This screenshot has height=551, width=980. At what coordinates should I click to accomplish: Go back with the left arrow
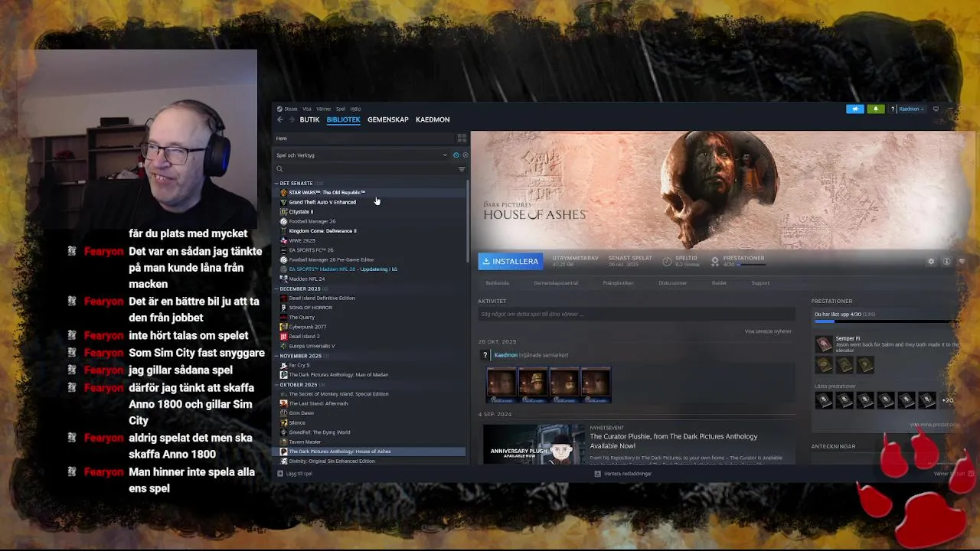(x=280, y=119)
